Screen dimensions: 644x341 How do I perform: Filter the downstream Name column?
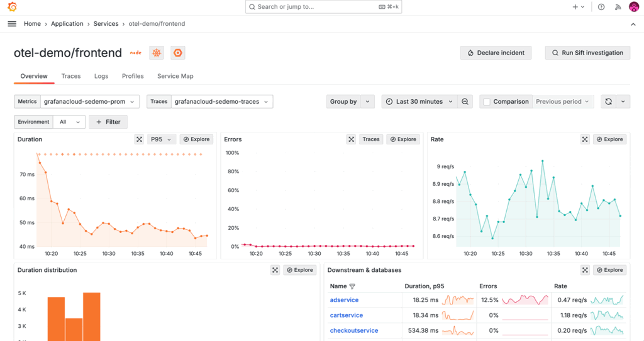352,286
